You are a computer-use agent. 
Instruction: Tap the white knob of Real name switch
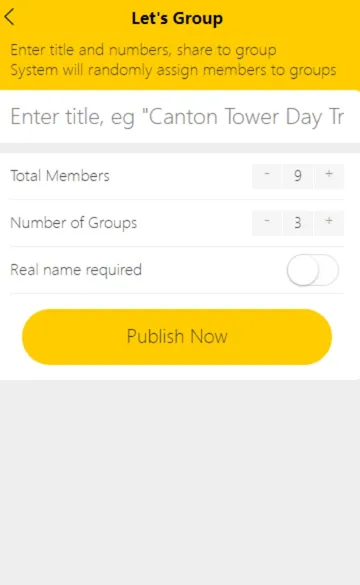pyautogui.click(x=303, y=270)
